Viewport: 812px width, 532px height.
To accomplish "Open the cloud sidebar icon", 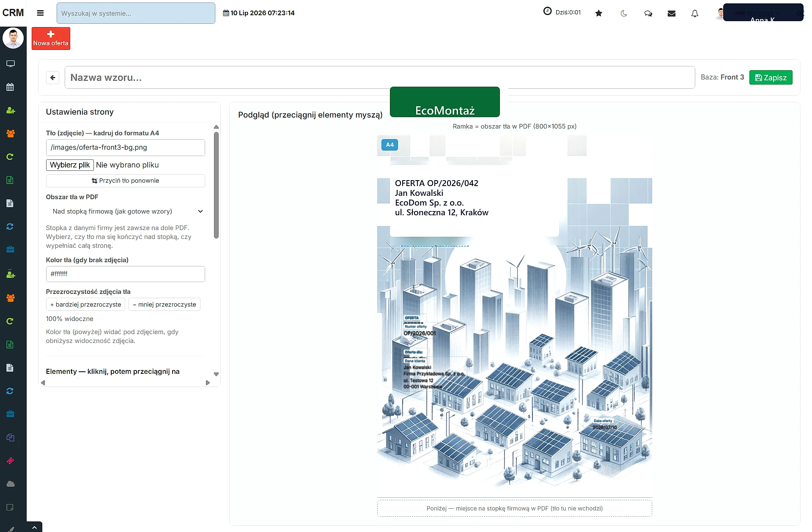I will (x=11, y=484).
